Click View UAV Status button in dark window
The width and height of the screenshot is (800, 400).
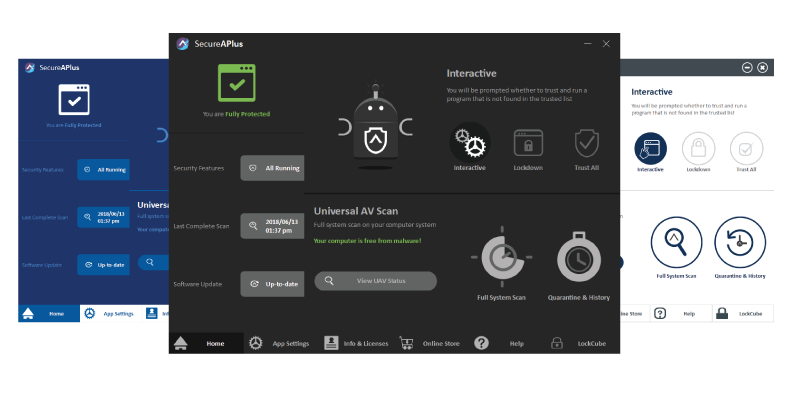point(376,281)
